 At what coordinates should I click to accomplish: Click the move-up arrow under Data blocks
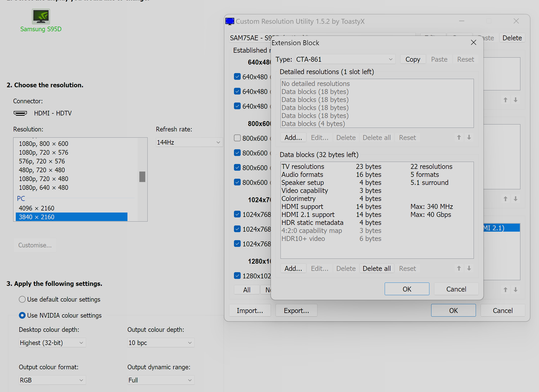[459, 268]
